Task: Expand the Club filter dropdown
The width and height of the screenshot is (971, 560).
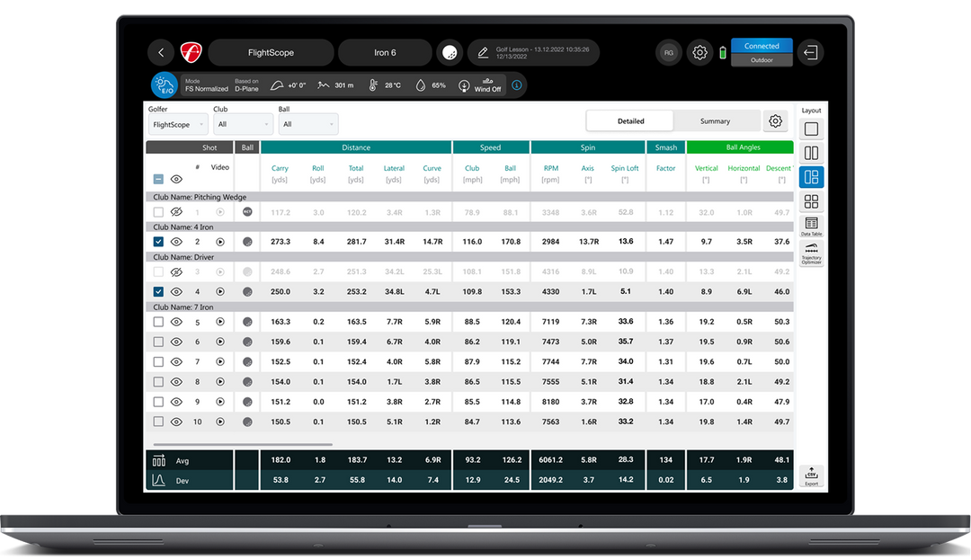Action: (x=242, y=125)
